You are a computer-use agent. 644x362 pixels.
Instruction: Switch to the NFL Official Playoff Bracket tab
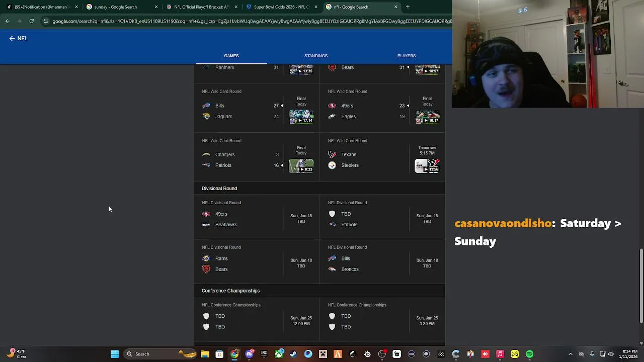(201, 7)
